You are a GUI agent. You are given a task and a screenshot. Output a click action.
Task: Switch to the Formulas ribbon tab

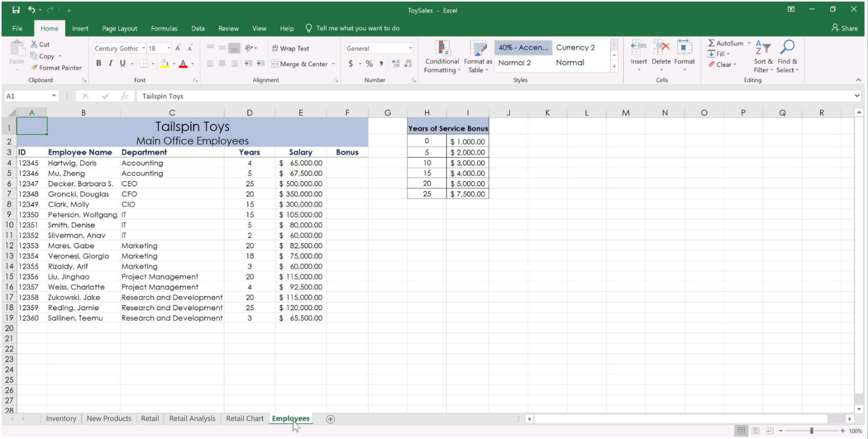click(x=164, y=28)
